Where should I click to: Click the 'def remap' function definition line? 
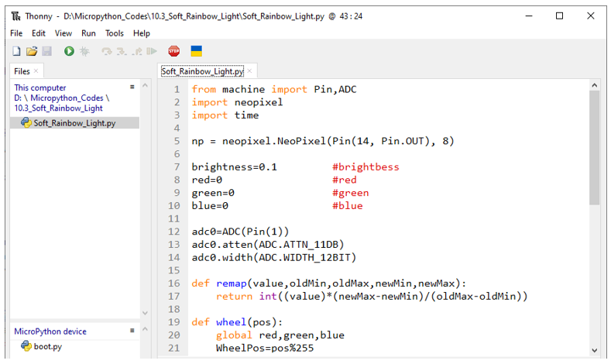[x=328, y=283]
